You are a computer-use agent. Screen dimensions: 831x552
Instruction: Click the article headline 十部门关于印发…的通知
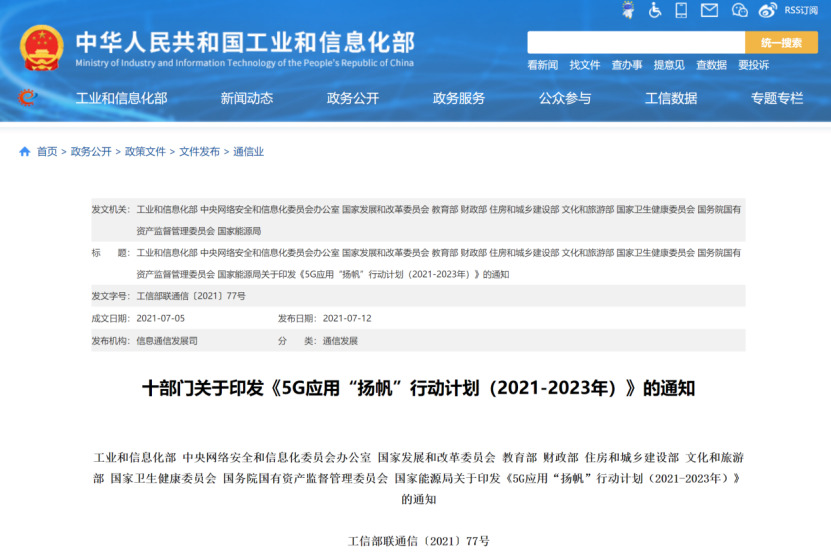[x=418, y=388]
